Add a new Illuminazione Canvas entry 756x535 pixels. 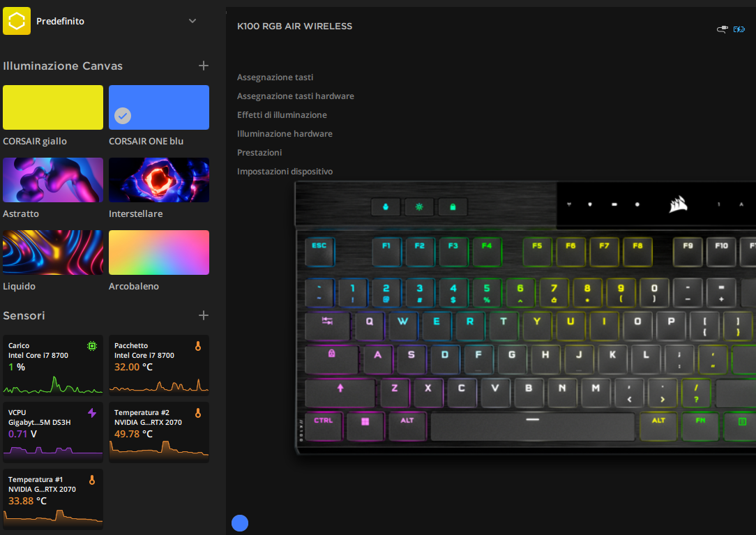point(204,66)
